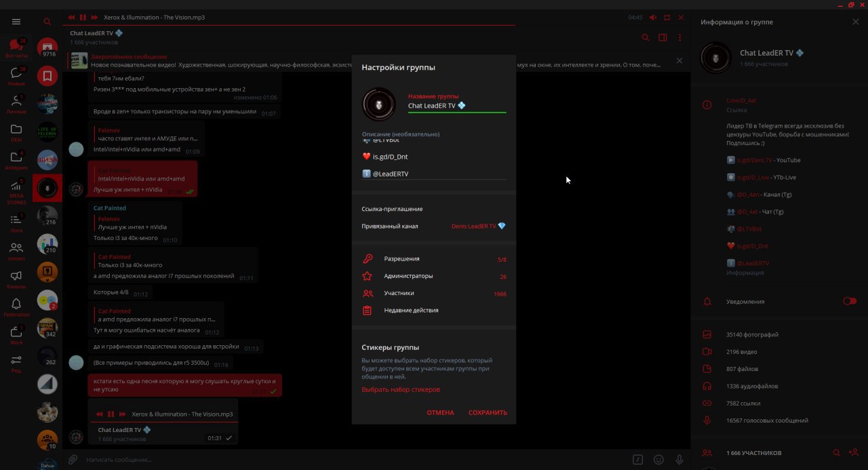Viewport: 868px width, 470px height.
Task: Search members icon next to 1 666 УЧАСТНИКОВ
Action: 836,452
